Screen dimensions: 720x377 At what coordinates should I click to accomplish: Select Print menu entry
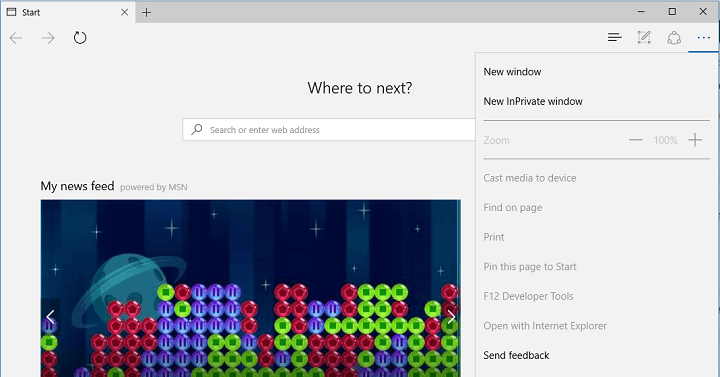point(494,237)
